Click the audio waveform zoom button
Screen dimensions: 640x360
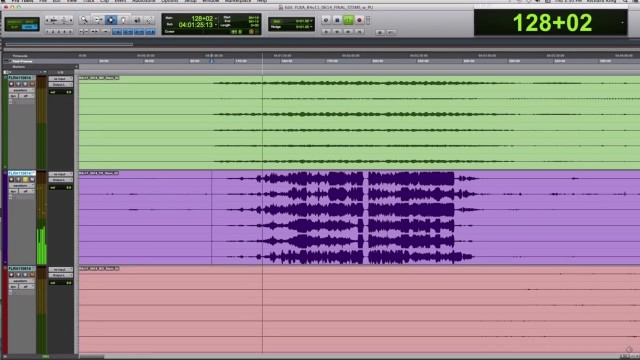(x=54, y=20)
